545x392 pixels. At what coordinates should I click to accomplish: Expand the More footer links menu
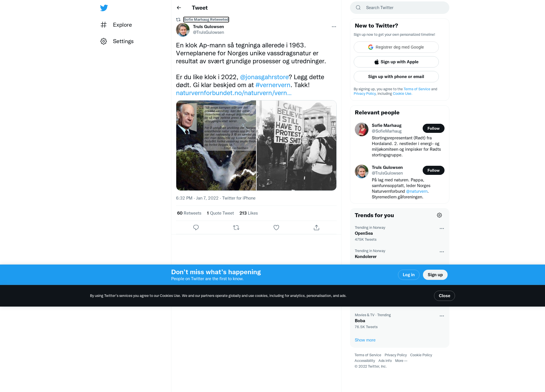point(401,361)
